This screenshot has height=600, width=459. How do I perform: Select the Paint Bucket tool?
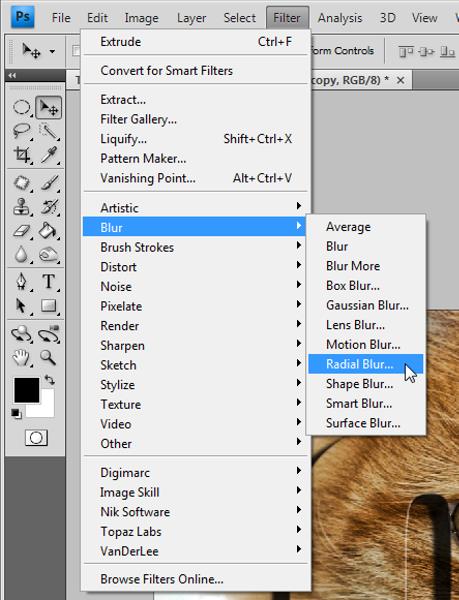coord(49,231)
